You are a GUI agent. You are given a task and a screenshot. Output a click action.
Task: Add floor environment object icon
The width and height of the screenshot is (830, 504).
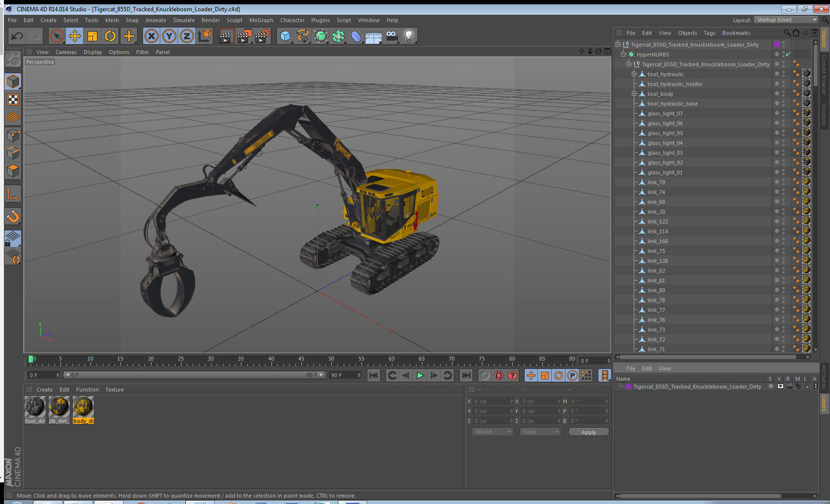click(374, 37)
